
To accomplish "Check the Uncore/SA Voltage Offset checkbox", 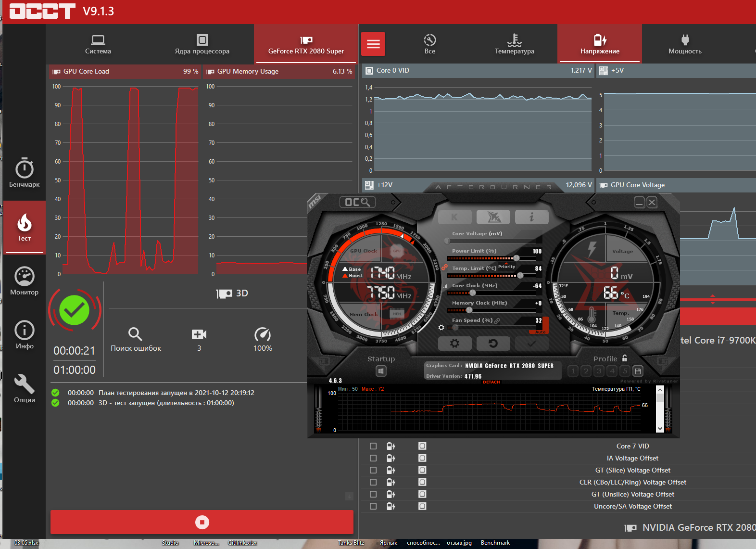I will click(x=373, y=506).
